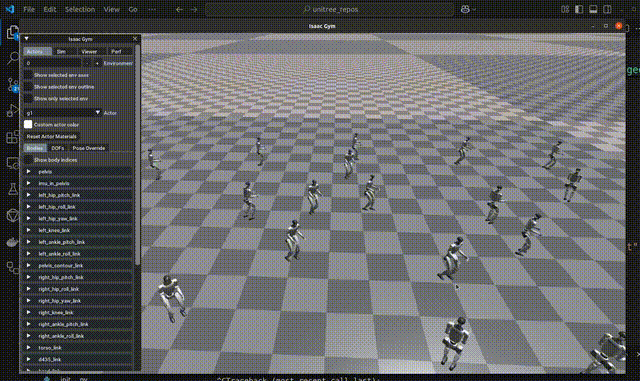
Task: Open the Search icon in activity bar
Action: [x=12, y=58]
